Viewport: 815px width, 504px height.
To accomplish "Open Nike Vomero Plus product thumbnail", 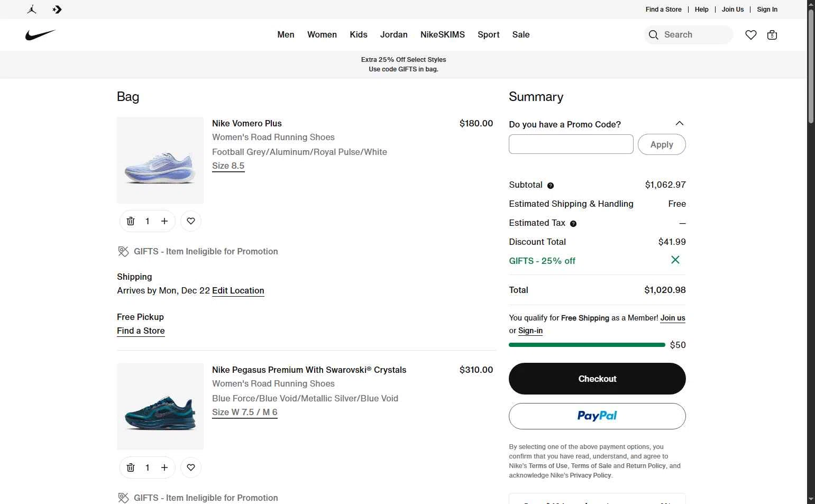I will [x=160, y=160].
